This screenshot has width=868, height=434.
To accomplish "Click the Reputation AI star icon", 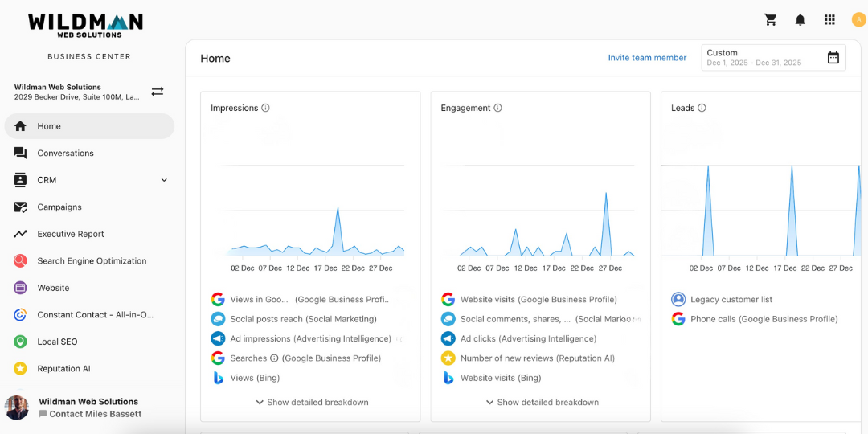I will point(20,369).
